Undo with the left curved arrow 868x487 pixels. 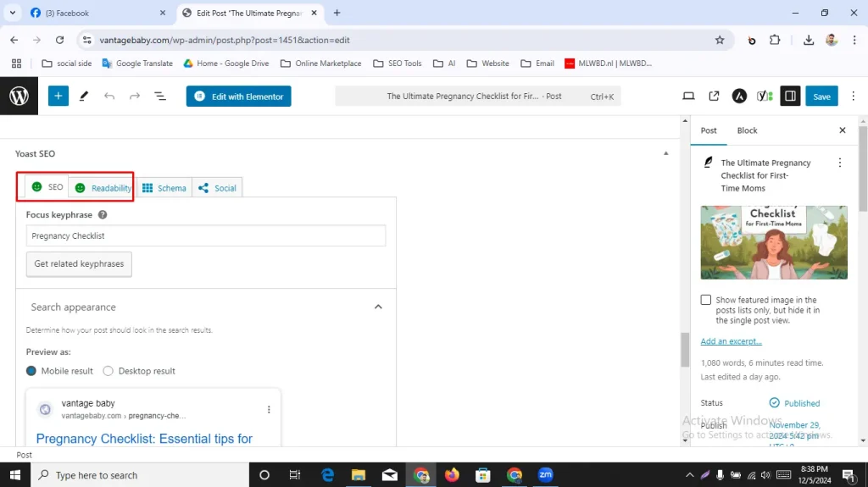click(109, 96)
